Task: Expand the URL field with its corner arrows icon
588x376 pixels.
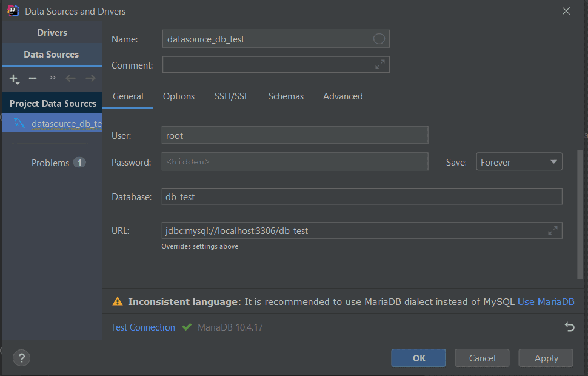Action: click(x=552, y=230)
